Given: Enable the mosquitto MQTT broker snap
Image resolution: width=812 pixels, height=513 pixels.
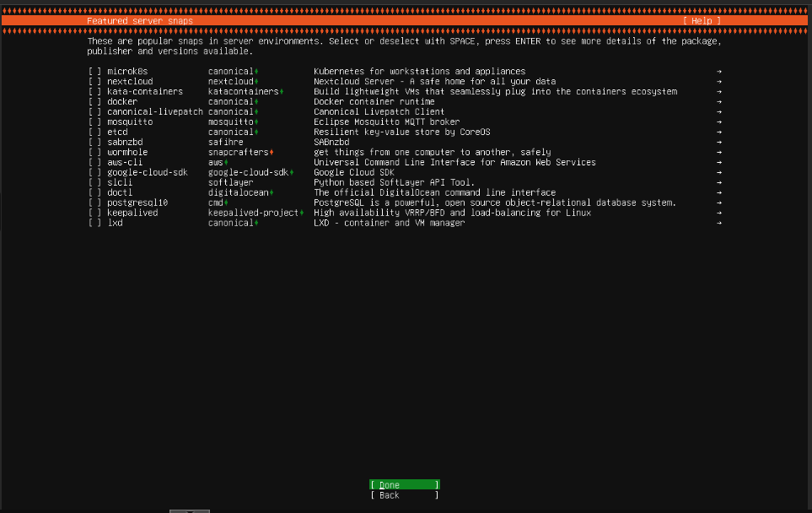Looking at the screenshot, I should tap(94, 121).
